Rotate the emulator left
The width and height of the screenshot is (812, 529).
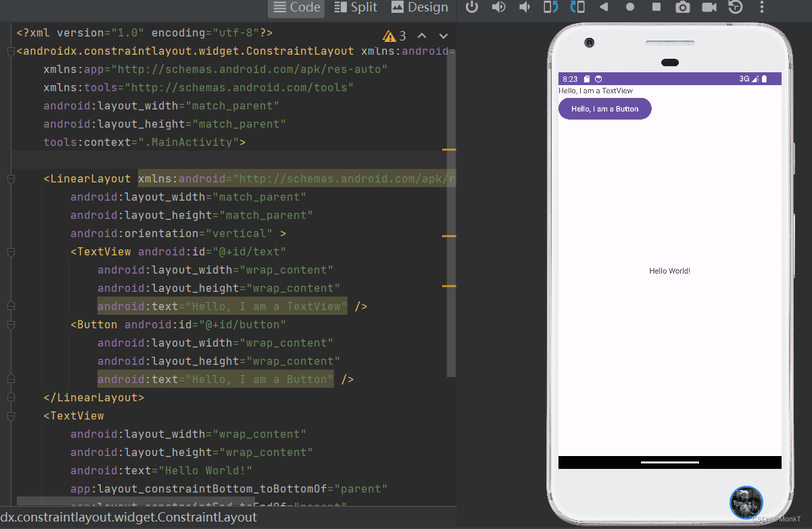[x=551, y=7]
